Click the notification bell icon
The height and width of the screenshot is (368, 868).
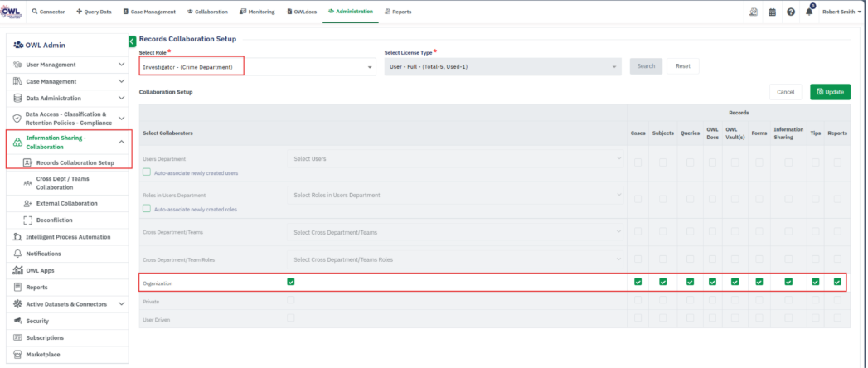(x=809, y=12)
